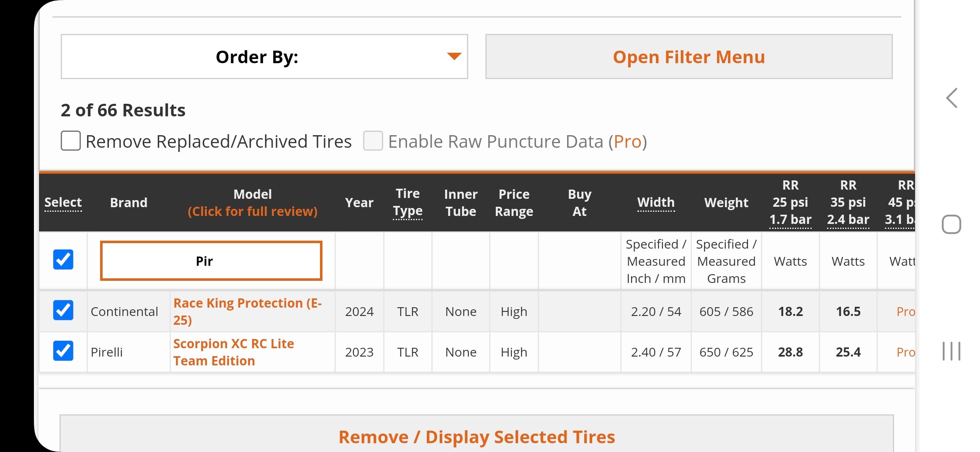Click the Tire Type column header
Screen dimensions: 980x452
coord(407,202)
